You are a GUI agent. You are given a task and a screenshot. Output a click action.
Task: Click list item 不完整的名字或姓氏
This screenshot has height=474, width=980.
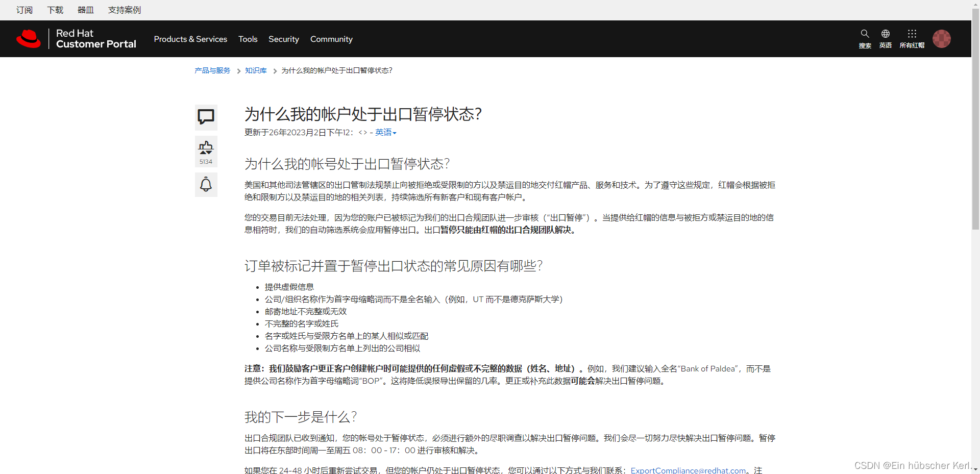[302, 323]
